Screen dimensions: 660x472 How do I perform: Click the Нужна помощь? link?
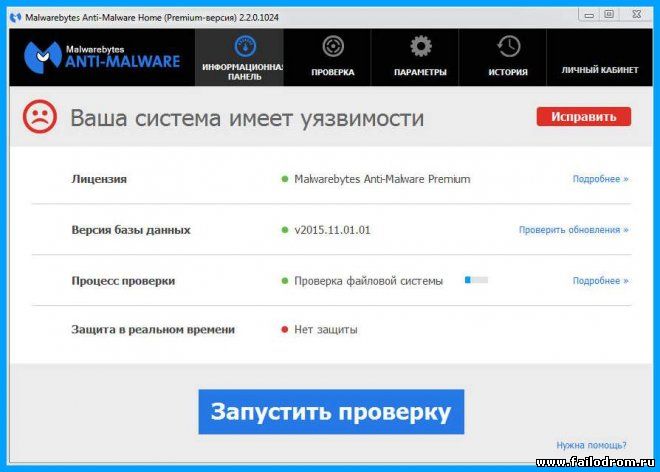(x=591, y=445)
